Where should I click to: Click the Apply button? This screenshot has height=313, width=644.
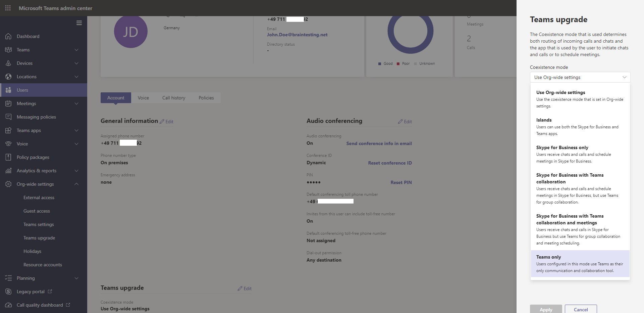546,309
